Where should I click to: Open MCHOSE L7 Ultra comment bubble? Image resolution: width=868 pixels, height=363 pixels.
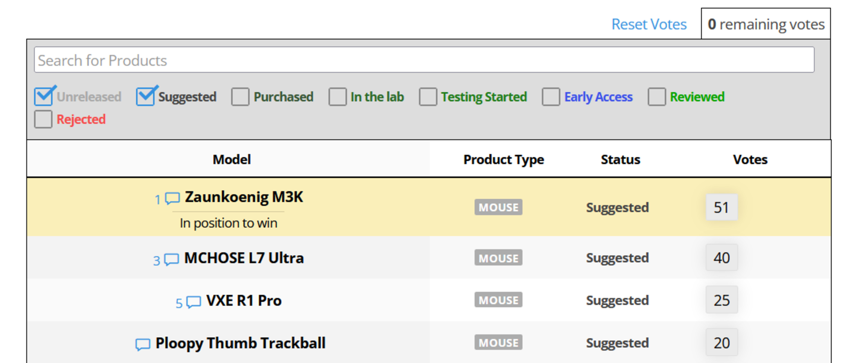tap(172, 259)
